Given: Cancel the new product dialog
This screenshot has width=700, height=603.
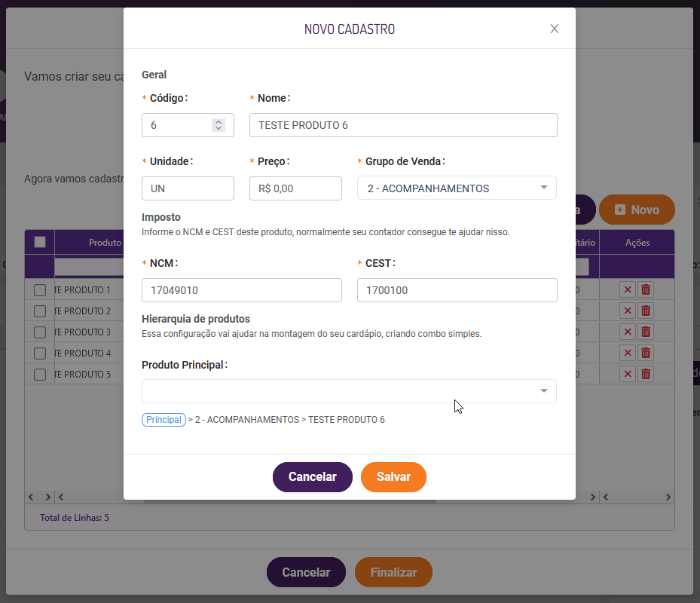Looking at the screenshot, I should [313, 476].
